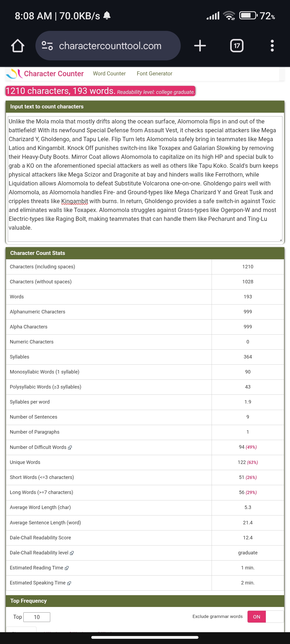
Task: Click the pink character count summary banner
Action: coord(100,91)
